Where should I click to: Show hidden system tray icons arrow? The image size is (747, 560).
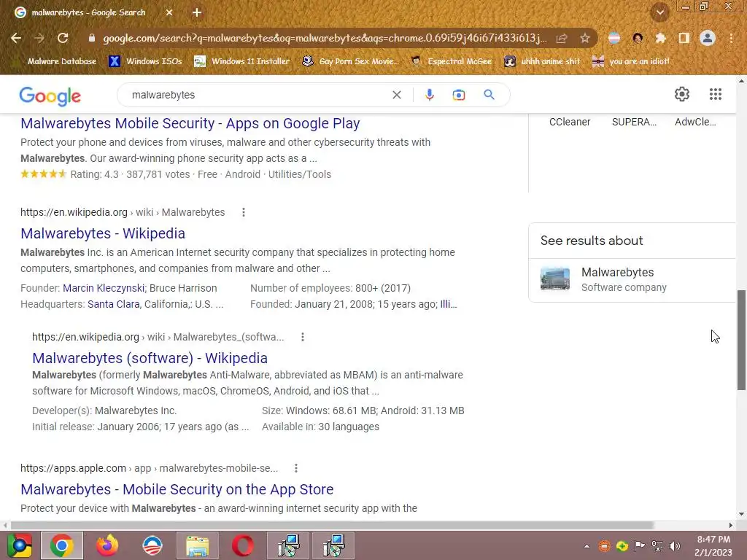click(x=587, y=546)
